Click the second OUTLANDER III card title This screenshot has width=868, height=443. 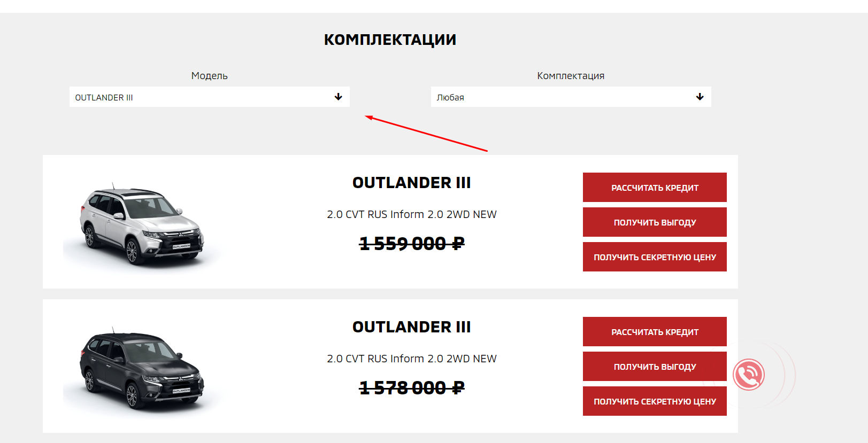pos(411,327)
